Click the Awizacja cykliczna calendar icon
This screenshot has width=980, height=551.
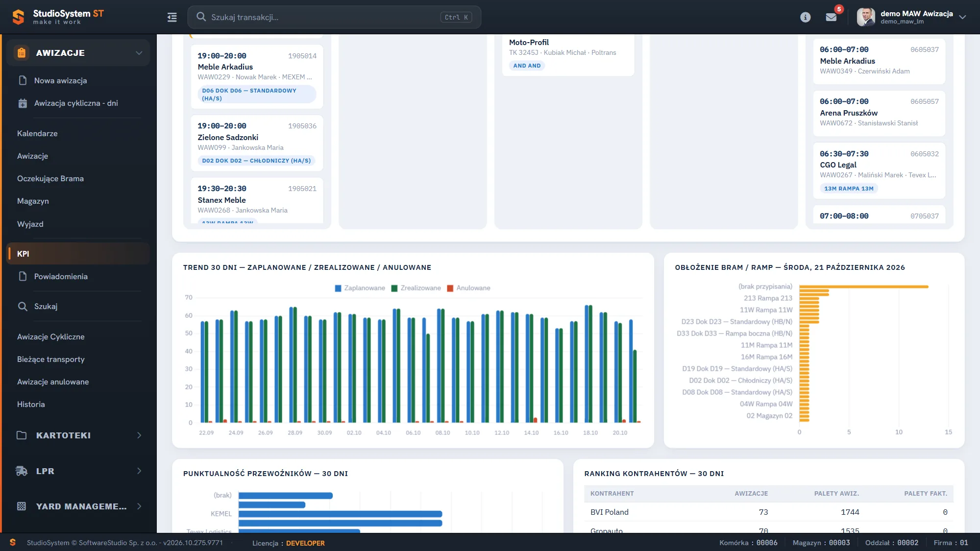(x=23, y=103)
